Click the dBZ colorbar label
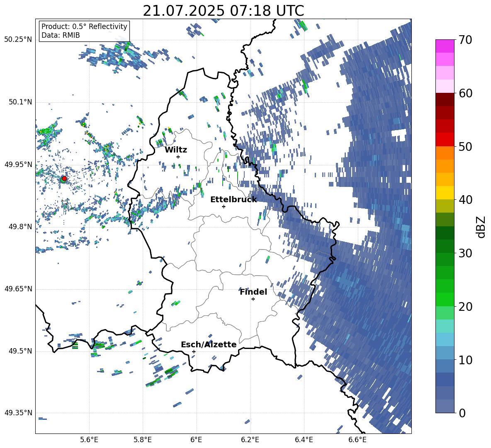The height and width of the screenshot is (448, 491). coord(481,227)
